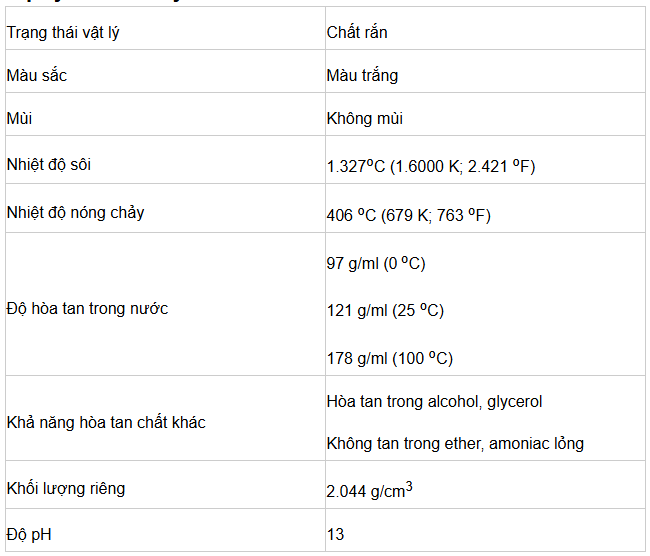Click 'Khả năng hòa tan chất khác' label

click(106, 422)
